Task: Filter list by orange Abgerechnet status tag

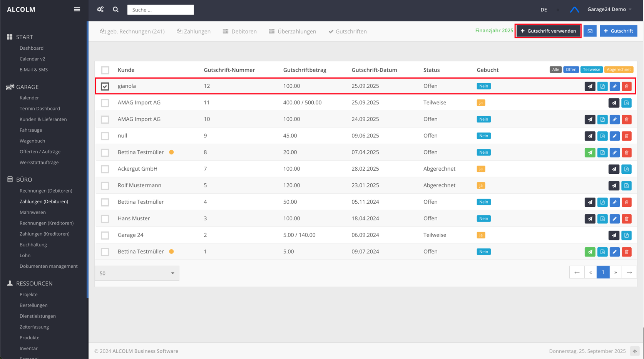Action: 618,70
